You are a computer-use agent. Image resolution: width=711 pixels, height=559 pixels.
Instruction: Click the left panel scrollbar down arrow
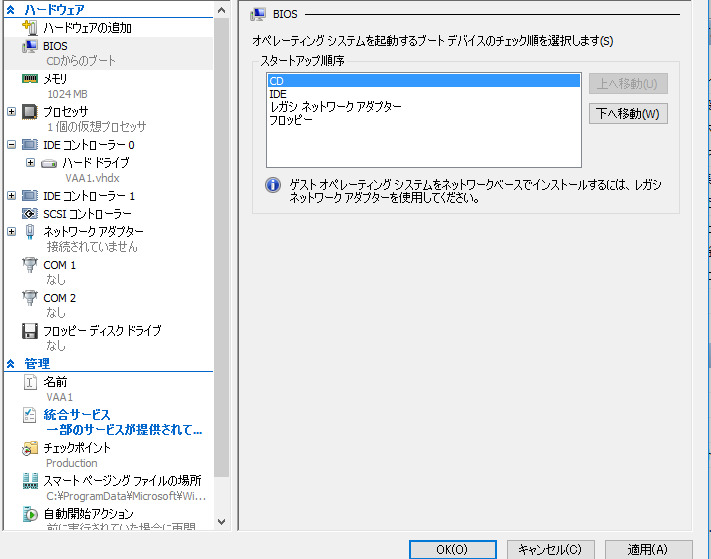tap(222, 521)
